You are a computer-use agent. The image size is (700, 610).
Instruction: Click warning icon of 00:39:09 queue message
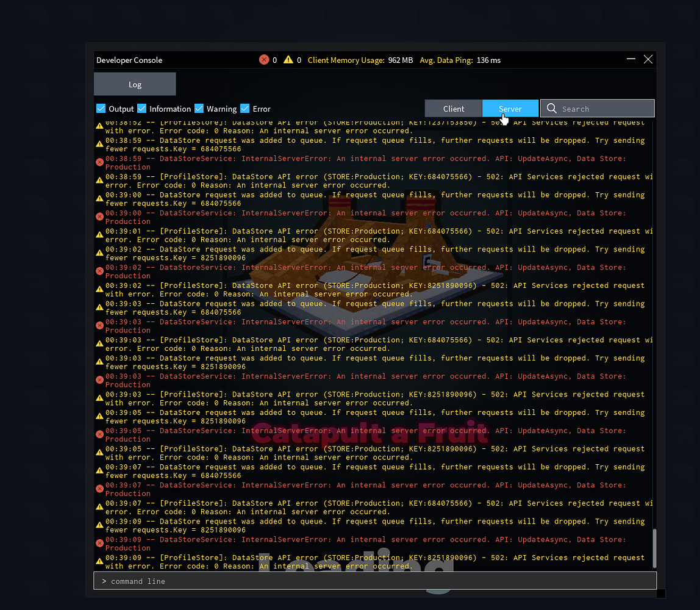point(99,525)
